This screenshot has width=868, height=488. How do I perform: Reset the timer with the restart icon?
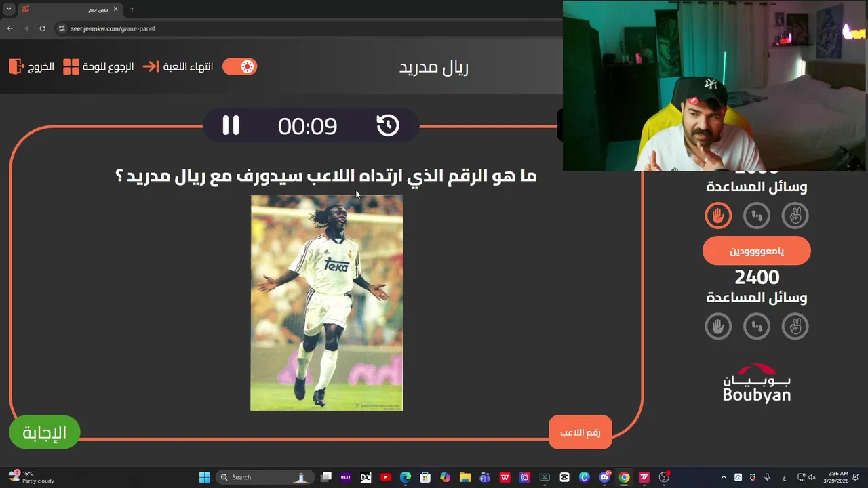coord(388,125)
